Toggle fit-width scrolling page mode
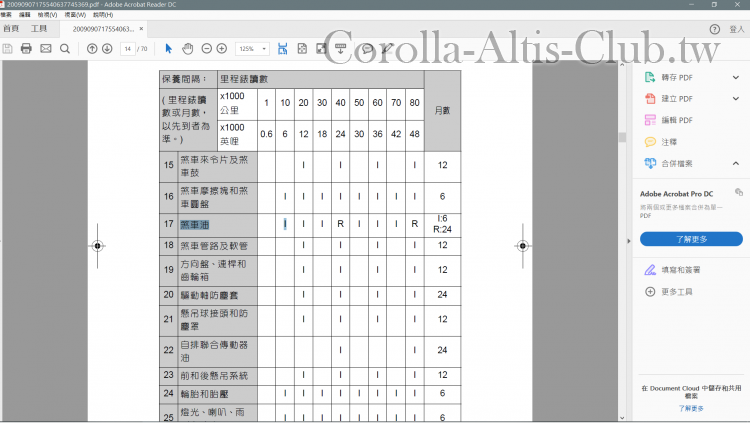The height and width of the screenshot is (423, 750). 283,48
